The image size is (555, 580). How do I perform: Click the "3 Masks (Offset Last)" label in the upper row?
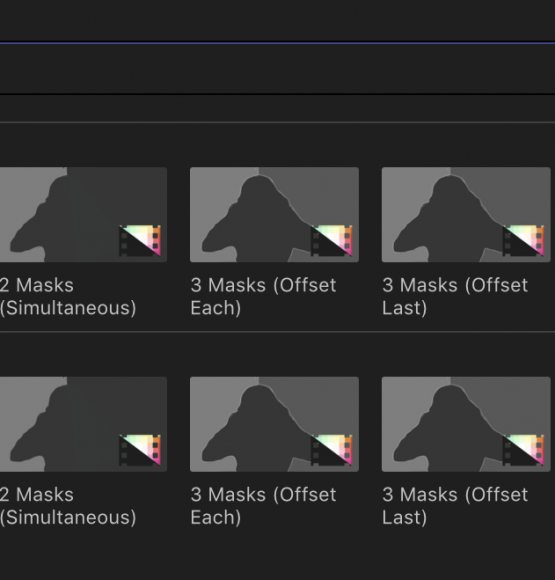tap(455, 297)
